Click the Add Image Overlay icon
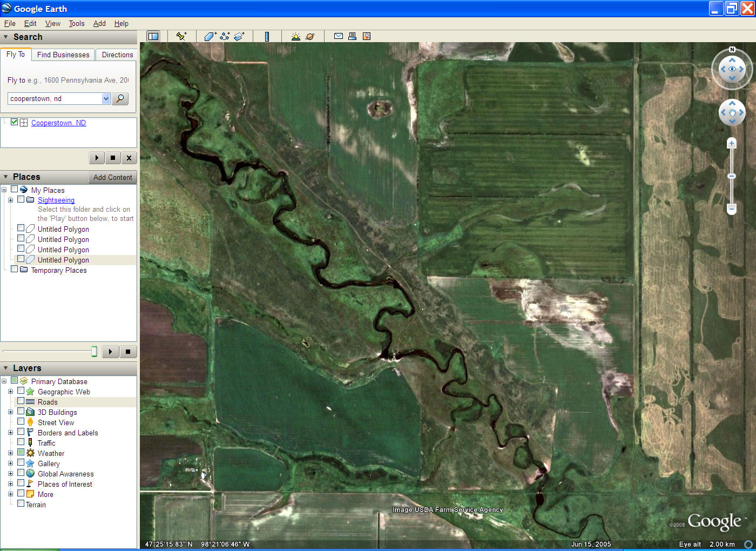Viewport: 756px width, 551px height. (x=239, y=36)
